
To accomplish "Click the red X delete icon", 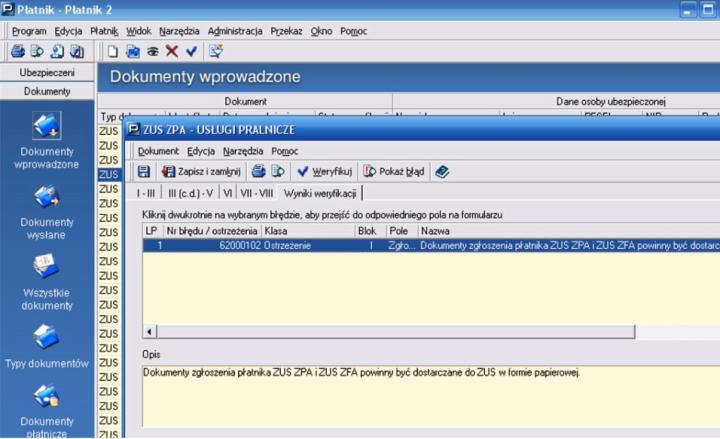I will click(172, 52).
